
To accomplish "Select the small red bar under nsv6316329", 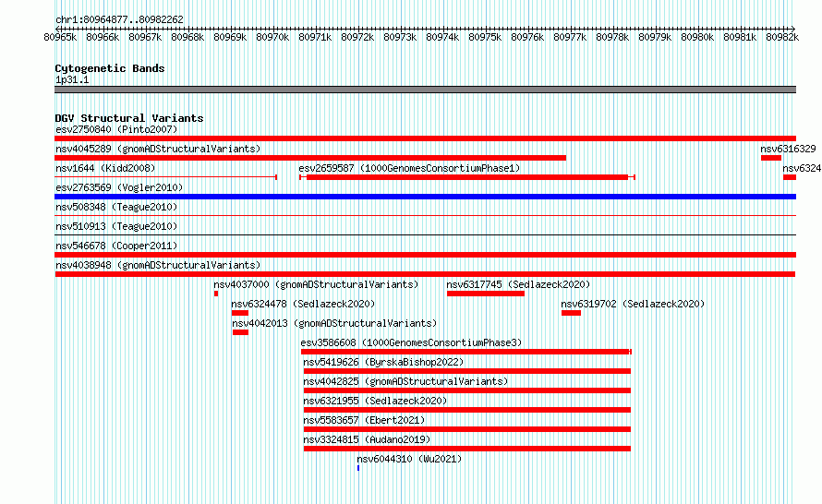I will 771,158.
